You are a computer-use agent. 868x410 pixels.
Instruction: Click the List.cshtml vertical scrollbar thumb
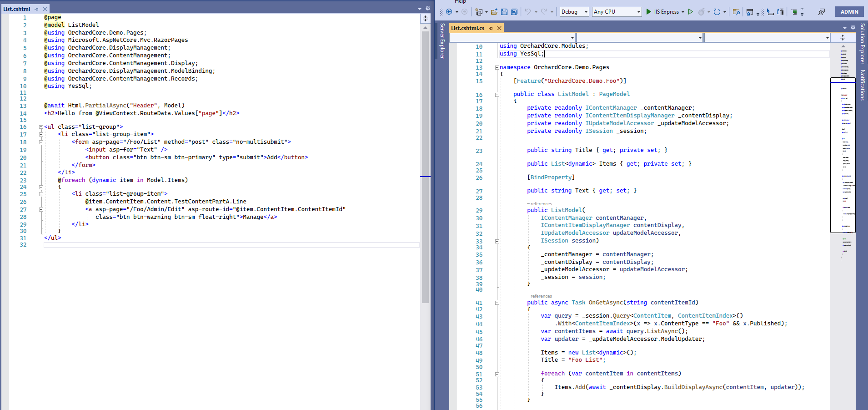click(425, 167)
